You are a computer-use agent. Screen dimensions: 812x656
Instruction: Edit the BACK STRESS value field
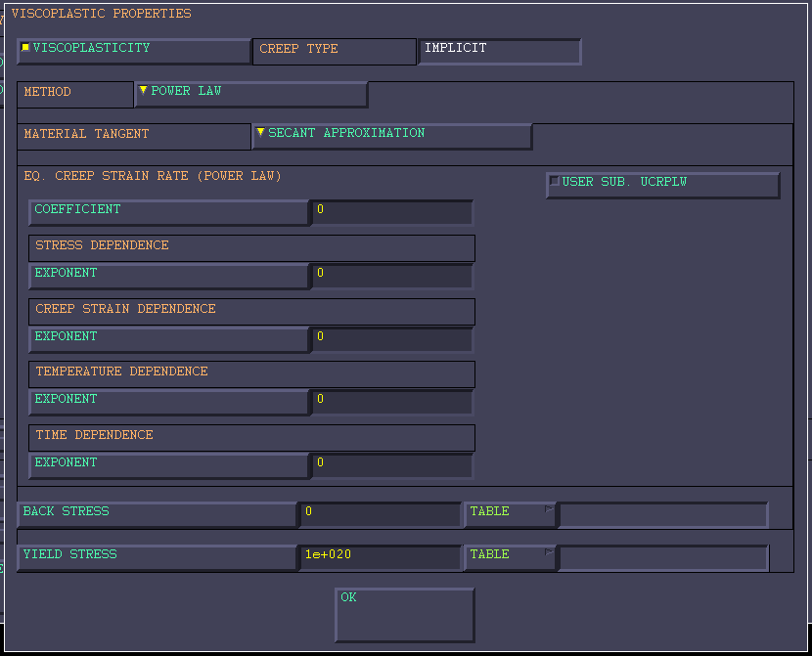click(x=381, y=515)
